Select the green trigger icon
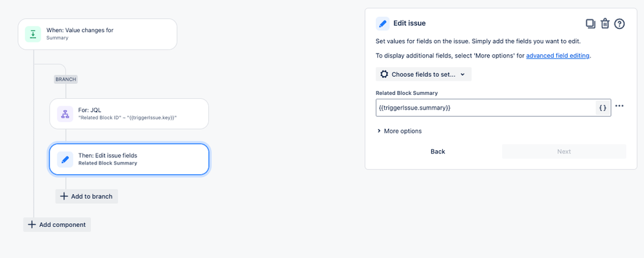 click(33, 34)
